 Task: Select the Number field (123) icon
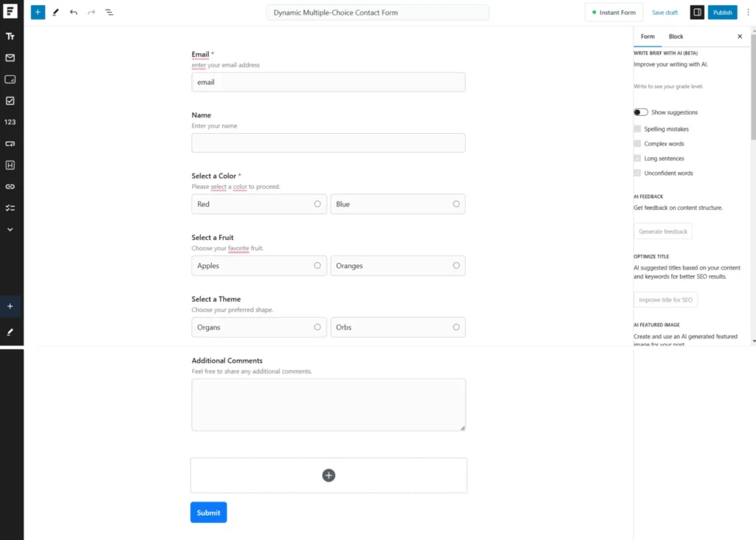coord(10,122)
